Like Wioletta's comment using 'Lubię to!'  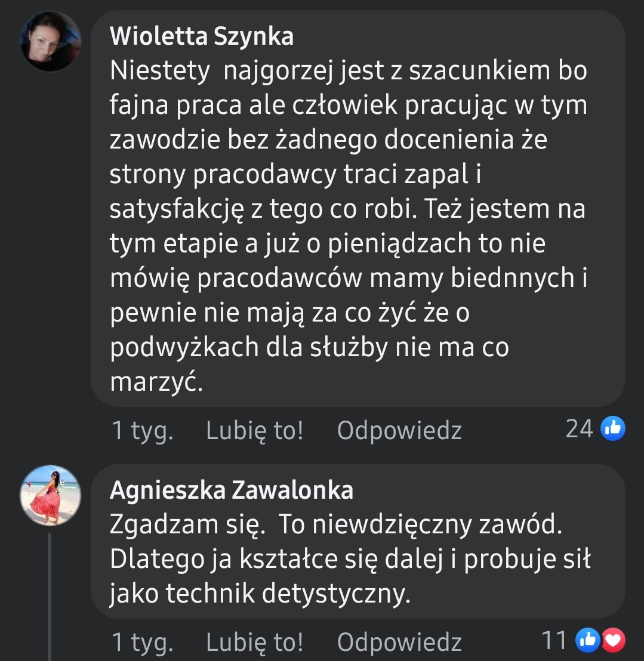pyautogui.click(x=255, y=429)
